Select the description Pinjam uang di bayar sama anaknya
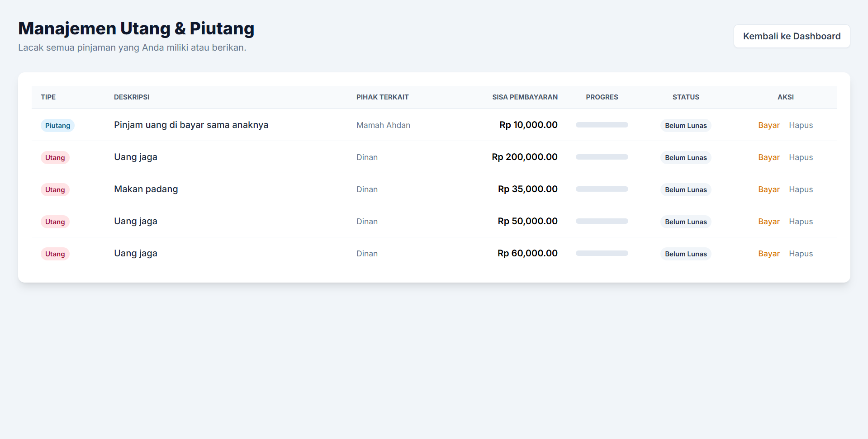Viewport: 868px width, 439px height. click(191, 125)
